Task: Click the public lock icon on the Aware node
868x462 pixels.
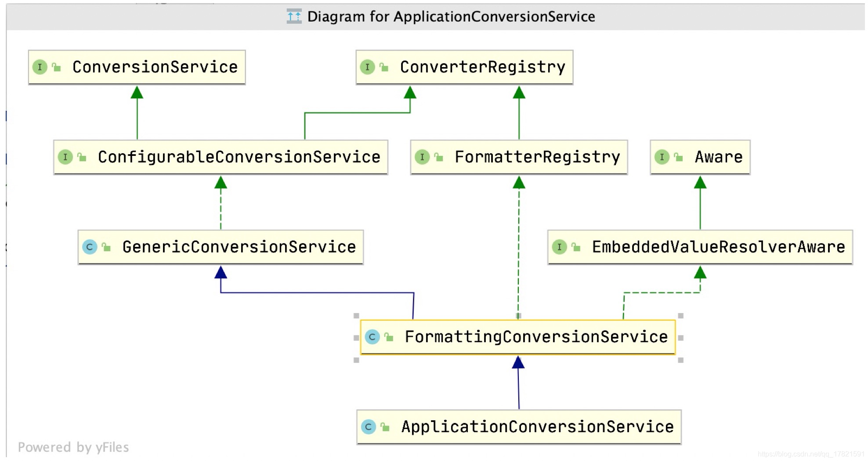Action: (679, 157)
